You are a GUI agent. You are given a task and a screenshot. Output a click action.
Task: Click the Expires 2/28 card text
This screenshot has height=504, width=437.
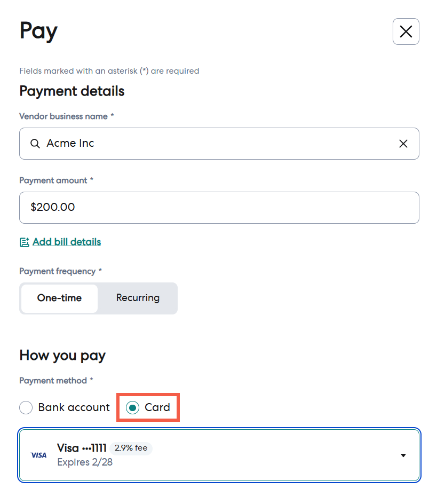coord(85,462)
